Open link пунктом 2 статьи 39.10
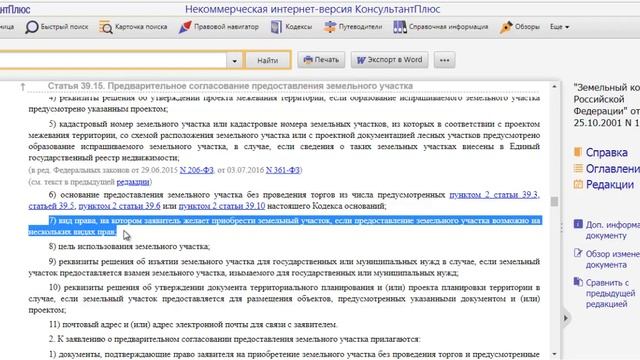This screenshot has height=360, width=640. point(222,206)
